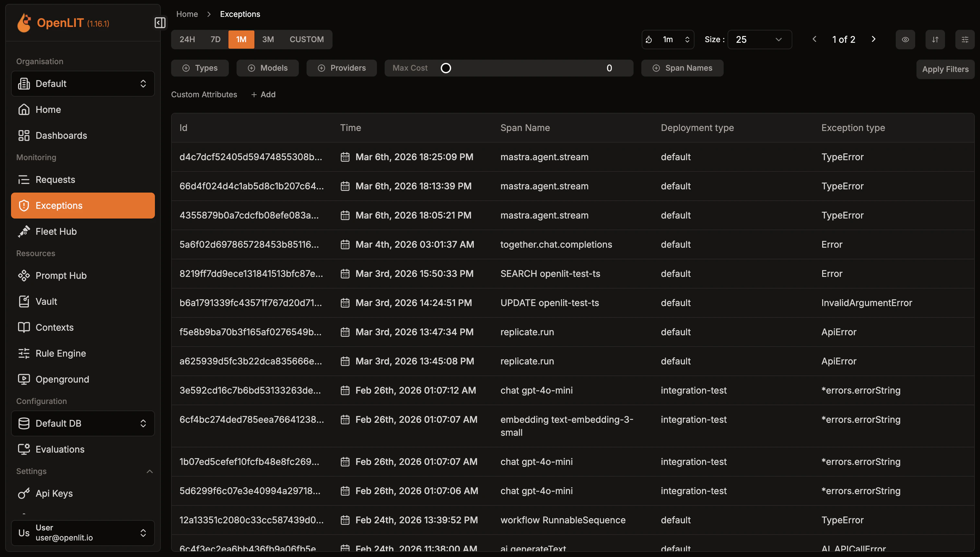Open Rule Engine page
This screenshot has width=980, height=557.
pyautogui.click(x=60, y=353)
